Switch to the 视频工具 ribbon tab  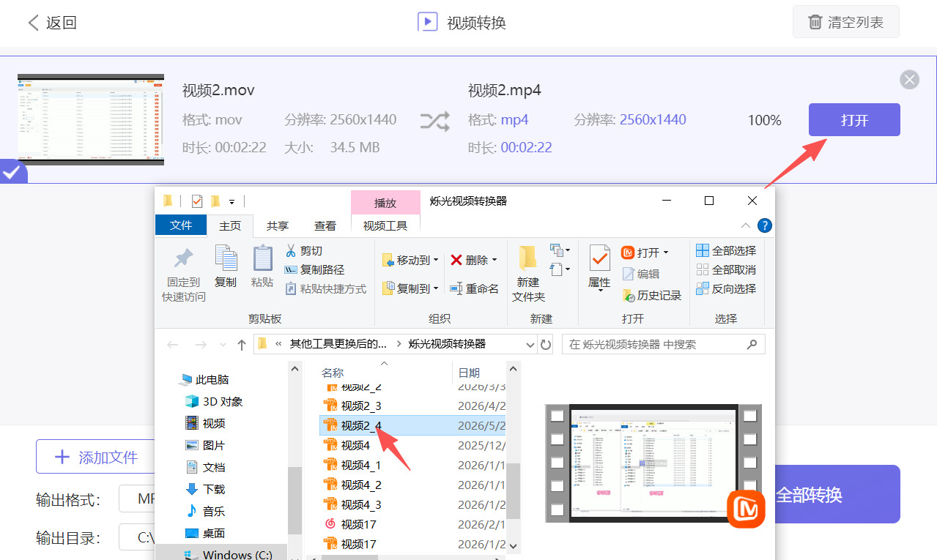coord(385,226)
